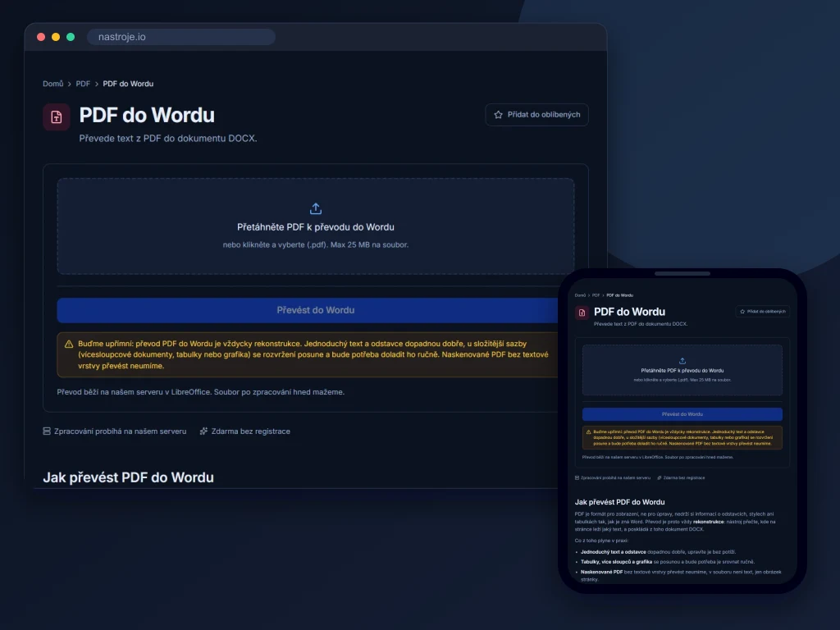Click the red PDF file icon beside the desktop title
This screenshot has width=840, height=630.
pos(57,116)
